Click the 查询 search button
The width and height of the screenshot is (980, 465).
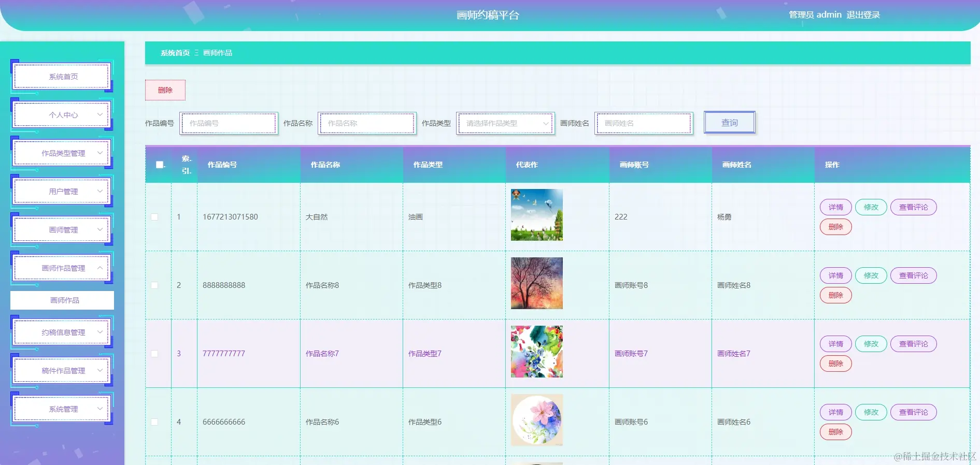[730, 123]
